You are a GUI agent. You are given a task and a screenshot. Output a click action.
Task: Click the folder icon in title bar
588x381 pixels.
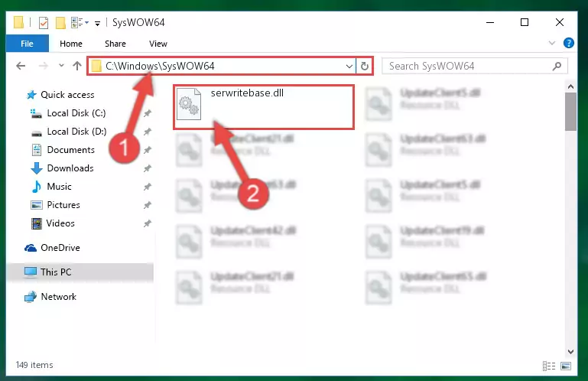pos(18,22)
